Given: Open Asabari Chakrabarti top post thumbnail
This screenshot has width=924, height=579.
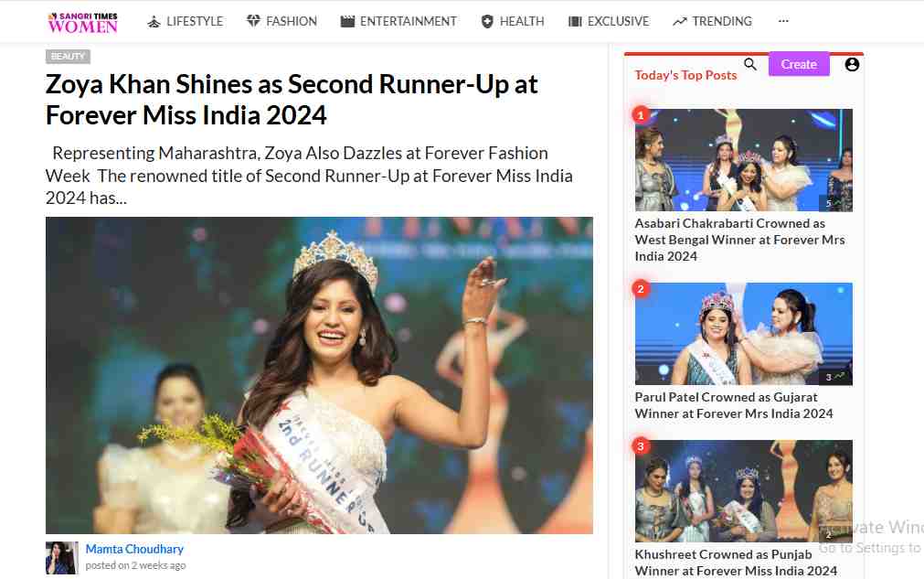Looking at the screenshot, I should (x=744, y=160).
